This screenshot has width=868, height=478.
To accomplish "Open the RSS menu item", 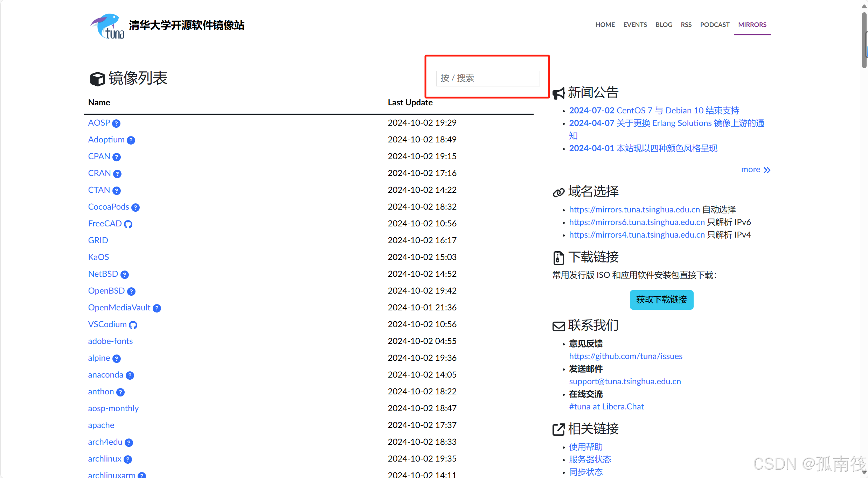I will click(686, 25).
